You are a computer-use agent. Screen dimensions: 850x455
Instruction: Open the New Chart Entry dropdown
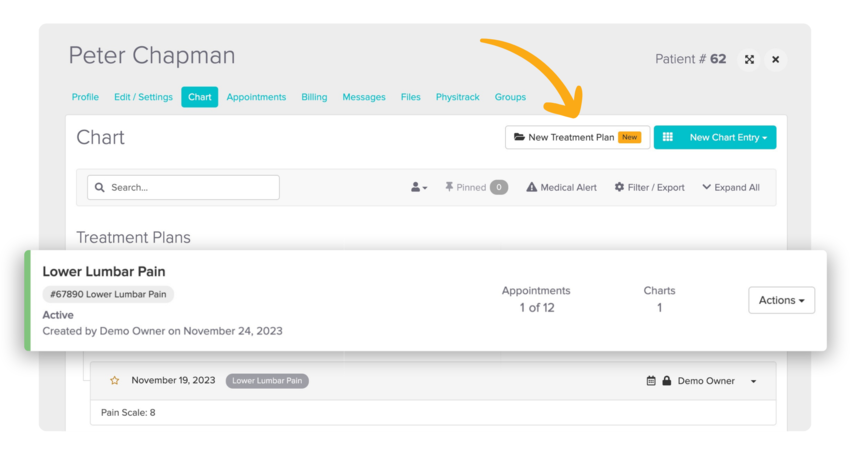pyautogui.click(x=715, y=137)
